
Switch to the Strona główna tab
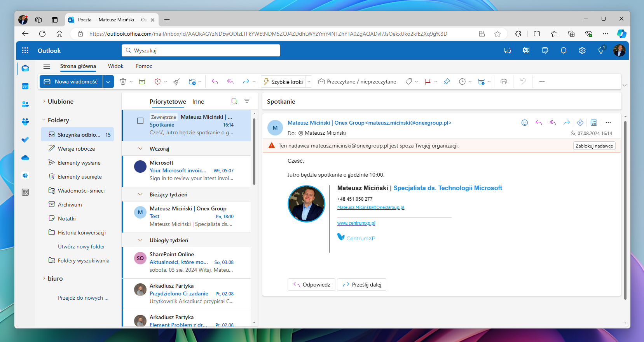point(78,66)
